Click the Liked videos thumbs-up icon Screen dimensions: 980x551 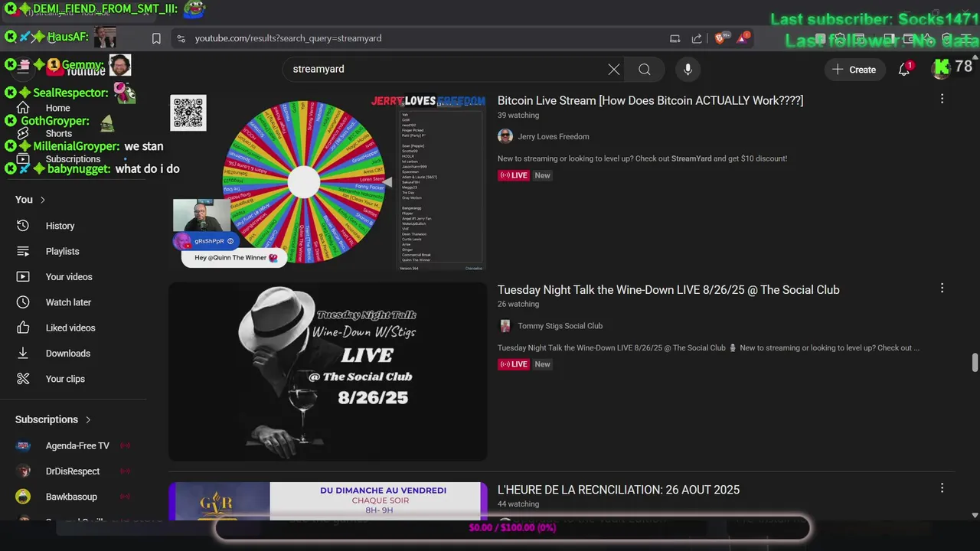coord(23,328)
